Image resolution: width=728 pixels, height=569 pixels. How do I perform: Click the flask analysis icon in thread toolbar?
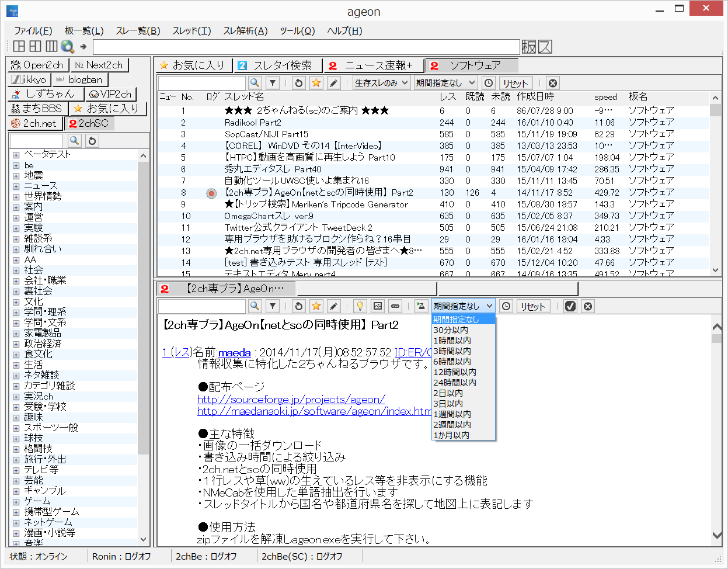[420, 306]
